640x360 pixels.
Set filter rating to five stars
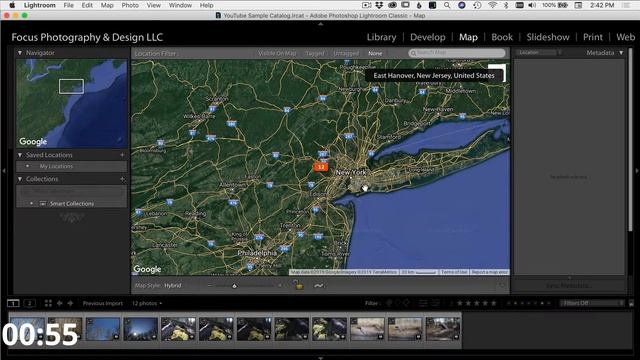493,303
